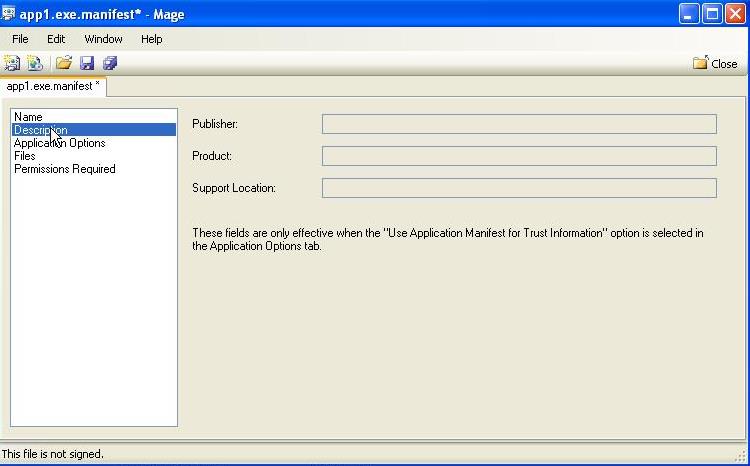Open the Help menu
The height and width of the screenshot is (466, 750).
[152, 39]
